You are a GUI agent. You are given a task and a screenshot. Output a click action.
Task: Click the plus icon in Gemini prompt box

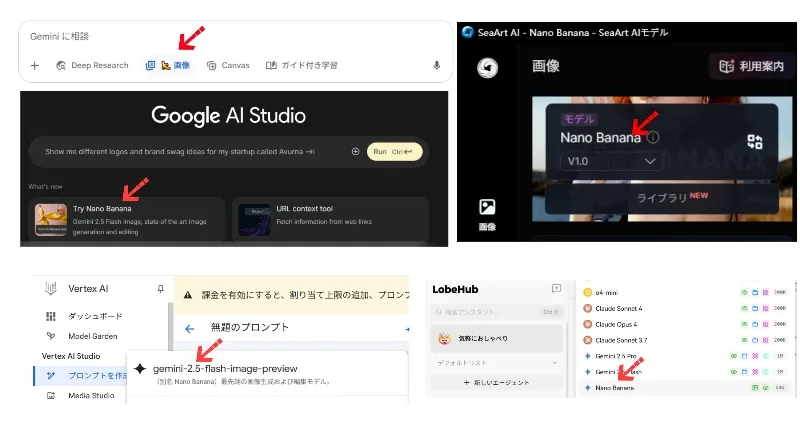click(x=35, y=65)
